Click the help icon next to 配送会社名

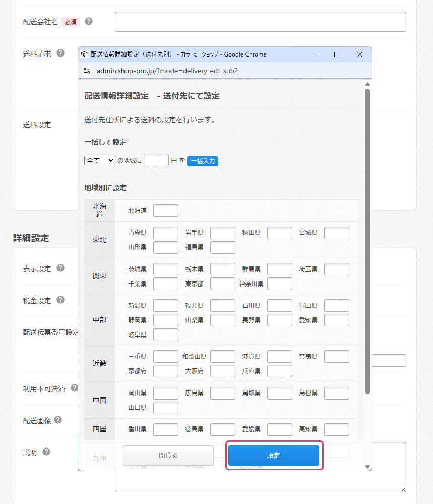click(89, 22)
